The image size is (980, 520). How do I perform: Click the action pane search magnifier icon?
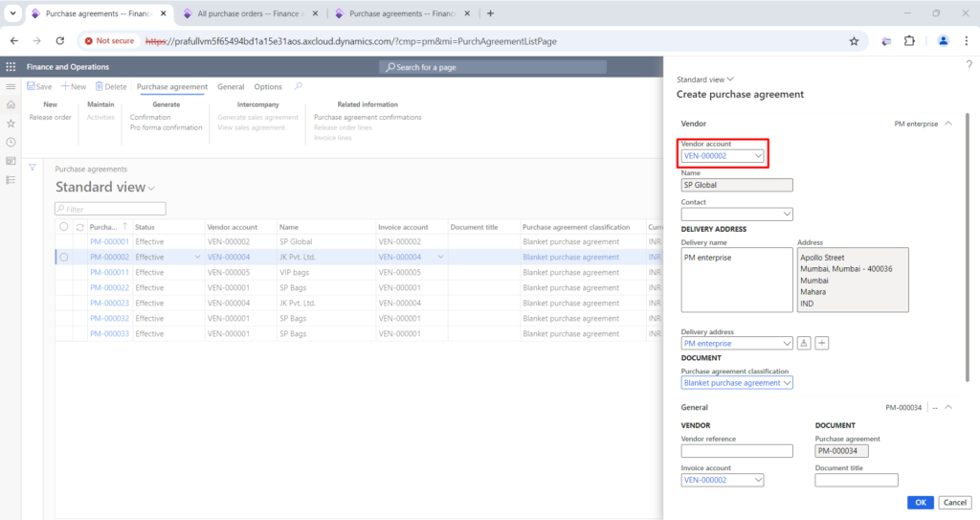coord(299,86)
